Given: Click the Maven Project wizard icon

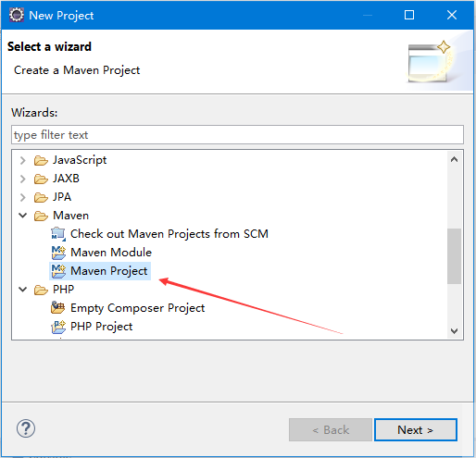Looking at the screenshot, I should click(x=58, y=271).
